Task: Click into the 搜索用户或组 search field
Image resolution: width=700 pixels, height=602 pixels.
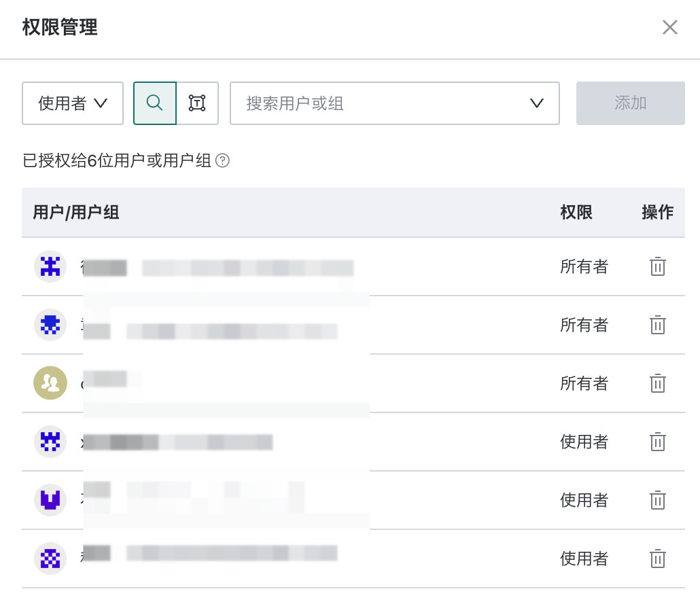Action: [x=395, y=103]
